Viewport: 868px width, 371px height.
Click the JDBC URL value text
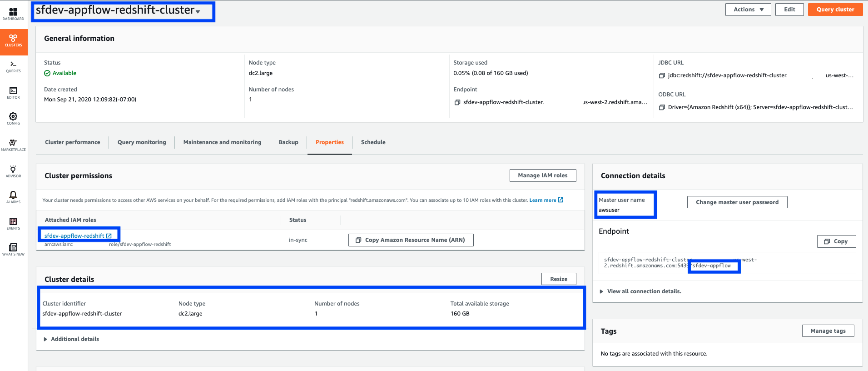761,75
